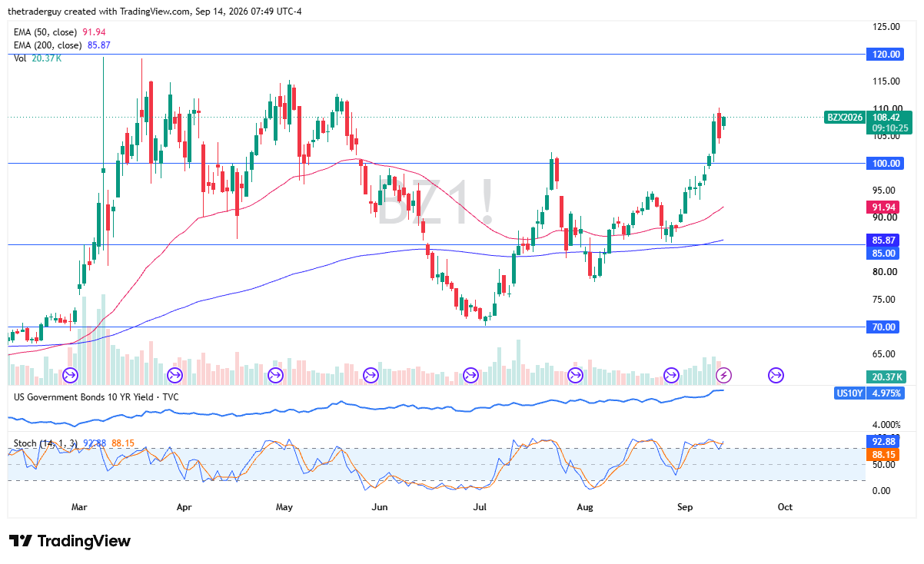Select the rollover event icon near June
This screenshot has width=924, height=564.
coord(371,375)
